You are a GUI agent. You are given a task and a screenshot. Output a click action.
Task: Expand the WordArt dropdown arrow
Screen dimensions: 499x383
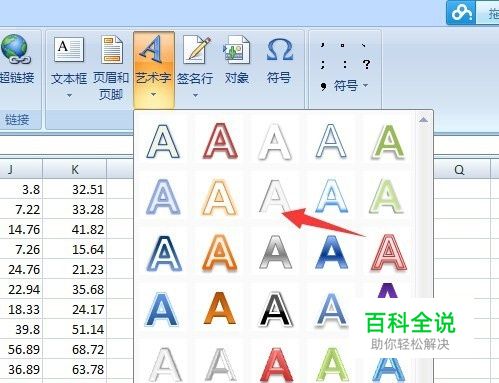[153, 95]
